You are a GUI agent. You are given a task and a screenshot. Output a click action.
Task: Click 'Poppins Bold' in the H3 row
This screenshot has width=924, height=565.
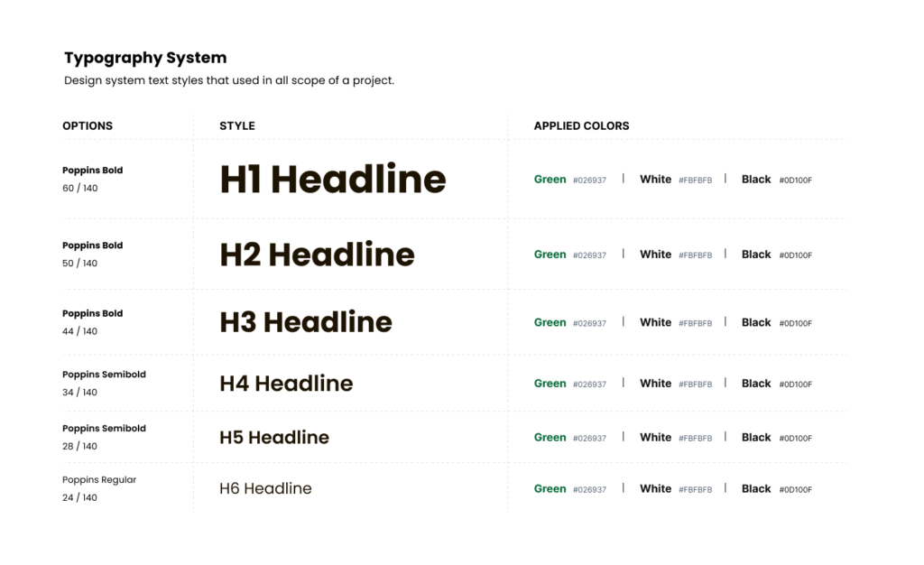pos(93,313)
